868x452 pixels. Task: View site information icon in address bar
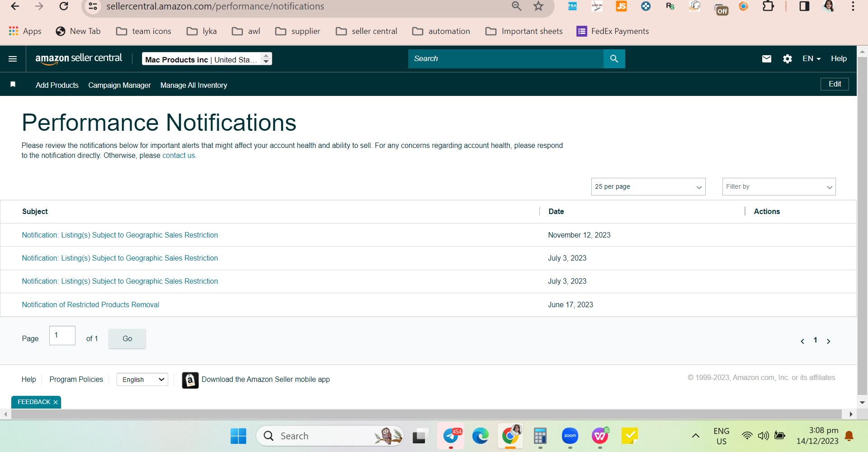tap(93, 6)
